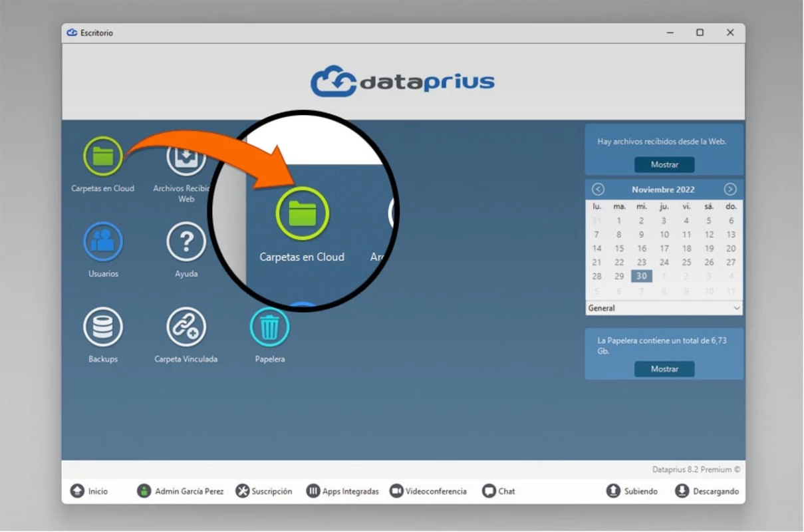This screenshot has height=532, width=804.
Task: Click Mostrar for received web files
Action: 664,164
